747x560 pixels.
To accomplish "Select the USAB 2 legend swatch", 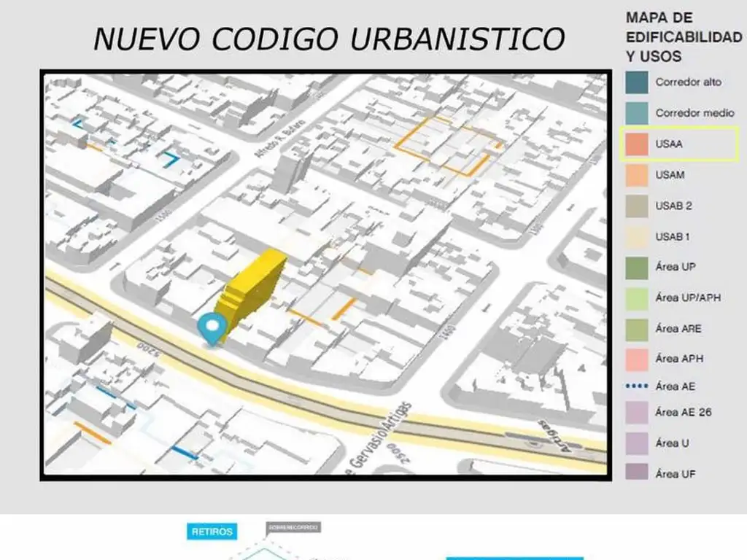I will (636, 206).
